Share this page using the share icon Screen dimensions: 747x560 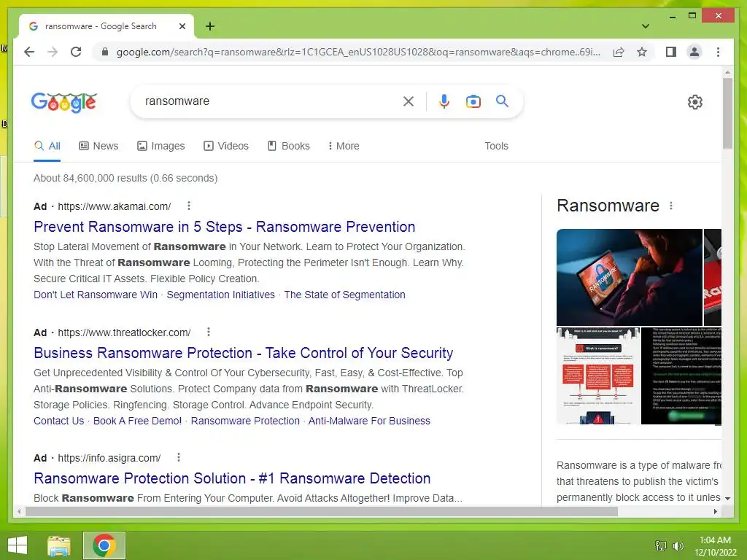pyautogui.click(x=619, y=52)
